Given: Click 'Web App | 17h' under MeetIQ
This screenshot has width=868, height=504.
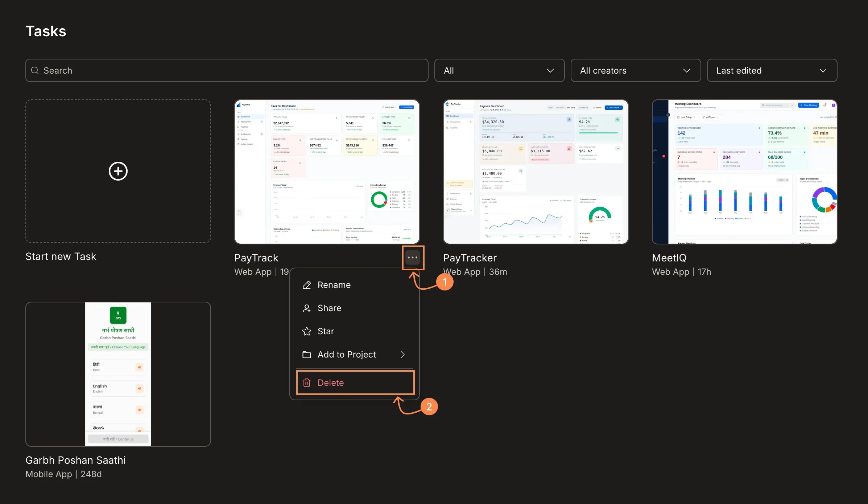Looking at the screenshot, I should pyautogui.click(x=682, y=272).
